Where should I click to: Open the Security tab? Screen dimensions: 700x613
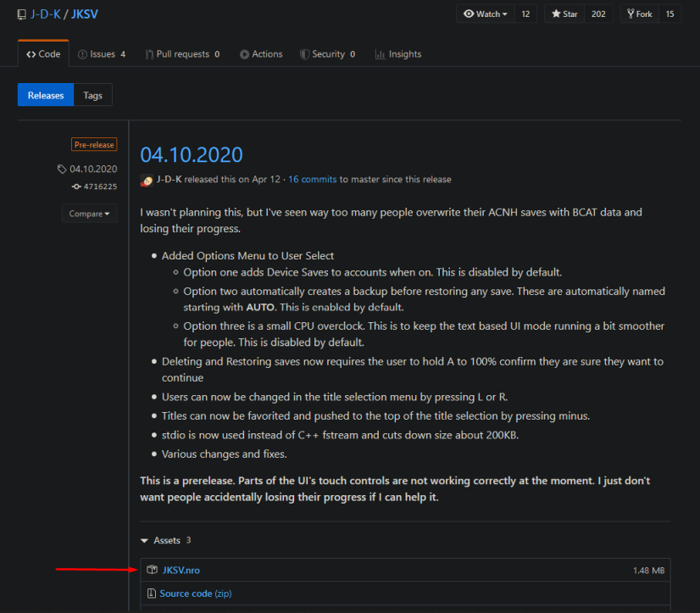click(328, 54)
